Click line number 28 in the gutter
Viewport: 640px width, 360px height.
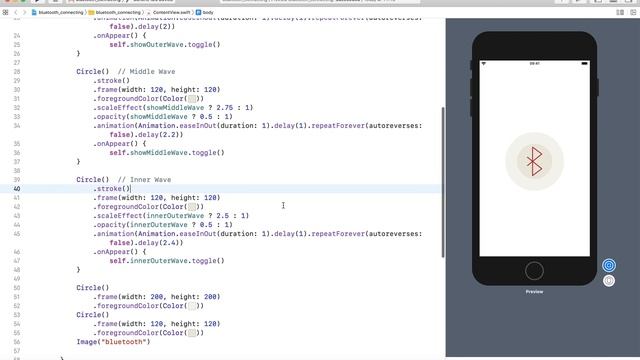click(x=17, y=71)
